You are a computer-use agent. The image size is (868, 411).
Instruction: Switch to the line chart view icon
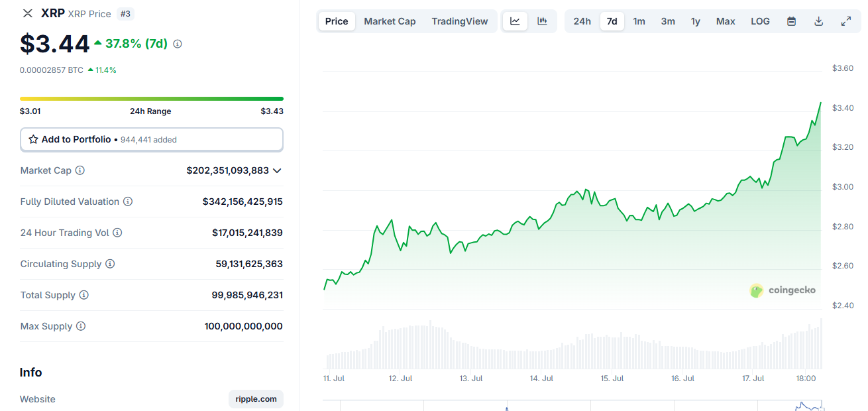(515, 21)
